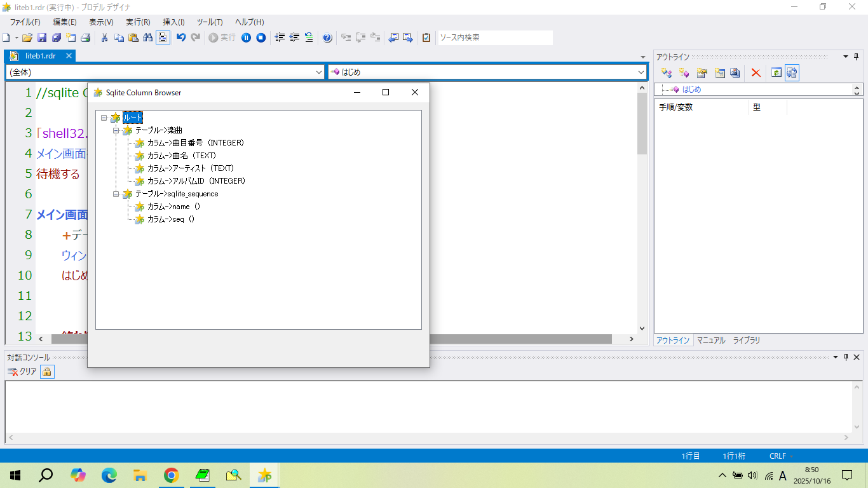
Task: Collapse the テーブル->楽曲 node
Action: pos(116,130)
